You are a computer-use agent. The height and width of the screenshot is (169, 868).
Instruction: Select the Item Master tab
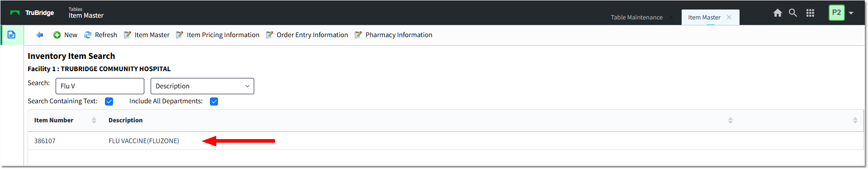pyautogui.click(x=704, y=17)
